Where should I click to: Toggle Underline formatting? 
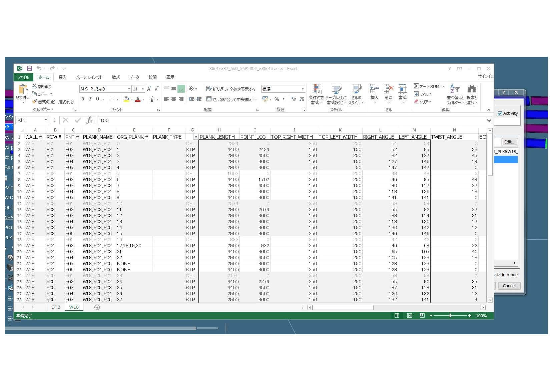pos(97,99)
